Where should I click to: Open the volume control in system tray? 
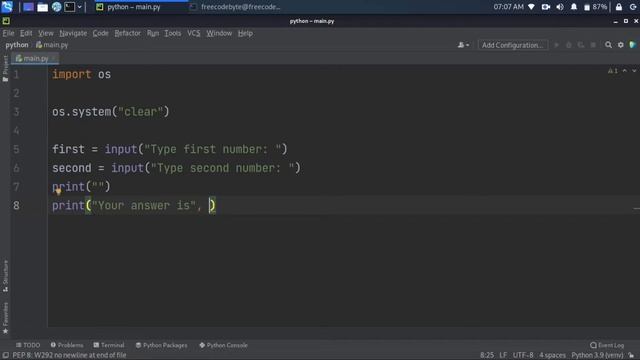tap(560, 7)
